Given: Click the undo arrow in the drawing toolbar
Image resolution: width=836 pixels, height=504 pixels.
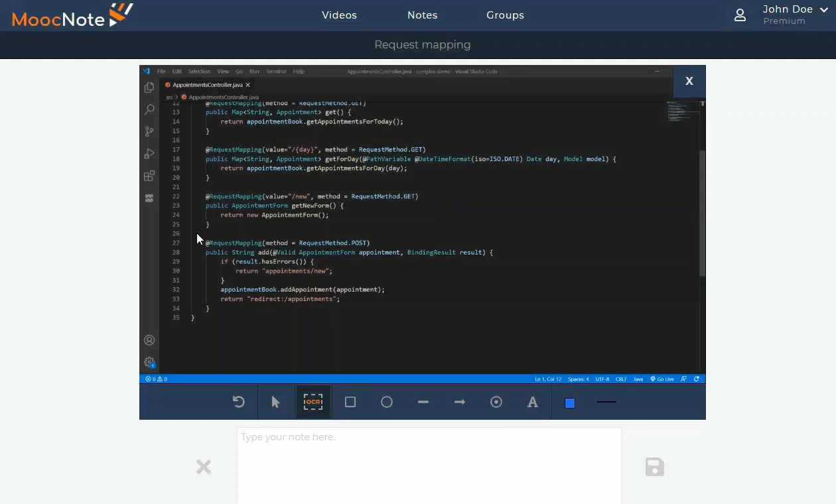Looking at the screenshot, I should (x=239, y=402).
